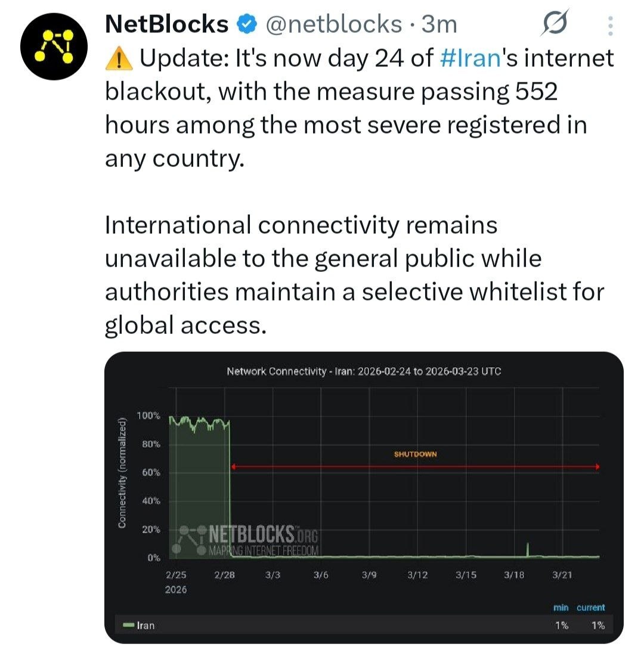Click the 100% y-axis label
Screen dimensions: 644x653
click(x=148, y=416)
